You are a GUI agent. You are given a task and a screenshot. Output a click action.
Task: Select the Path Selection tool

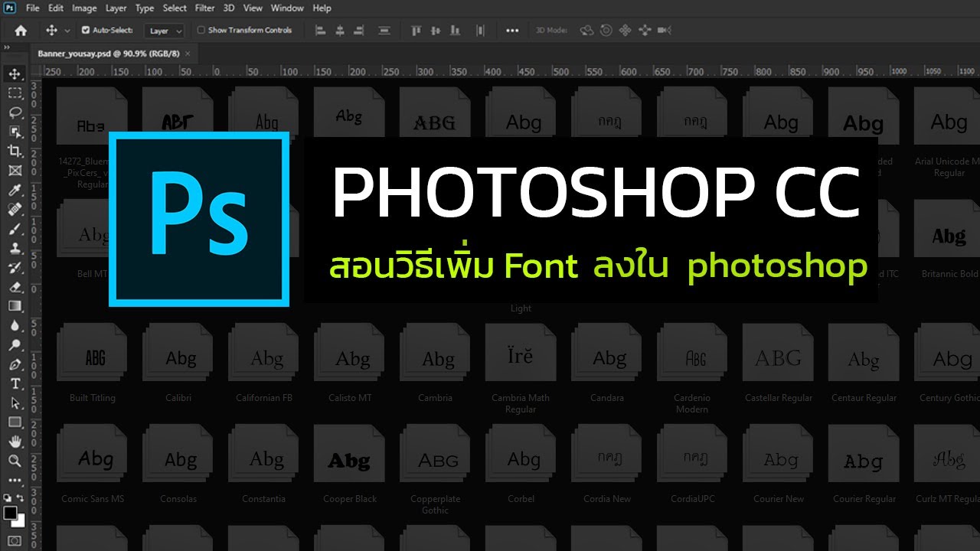pos(15,403)
